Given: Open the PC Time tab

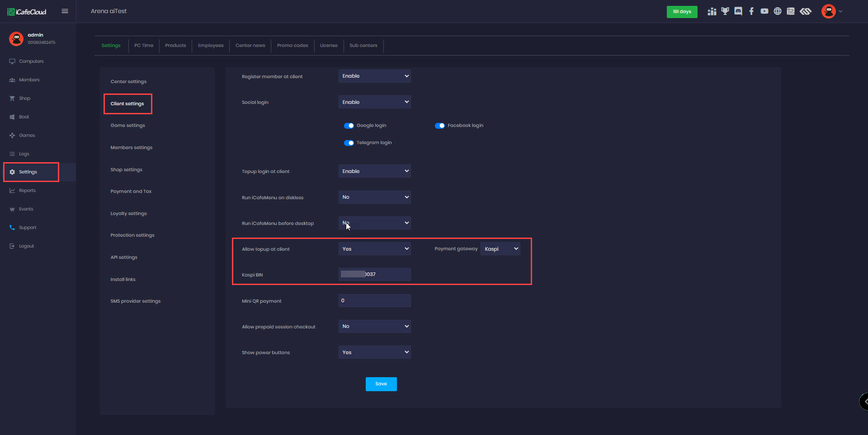Looking at the screenshot, I should tap(144, 46).
